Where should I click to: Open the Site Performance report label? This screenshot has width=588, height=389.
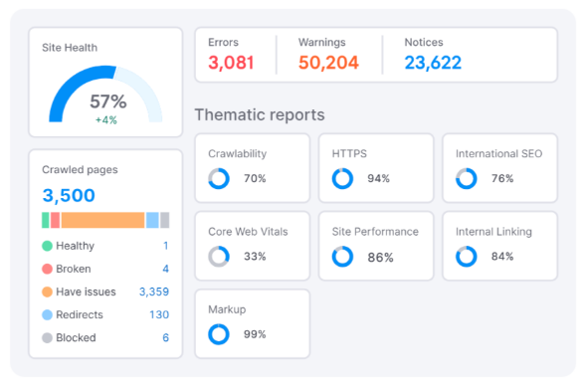[375, 232]
